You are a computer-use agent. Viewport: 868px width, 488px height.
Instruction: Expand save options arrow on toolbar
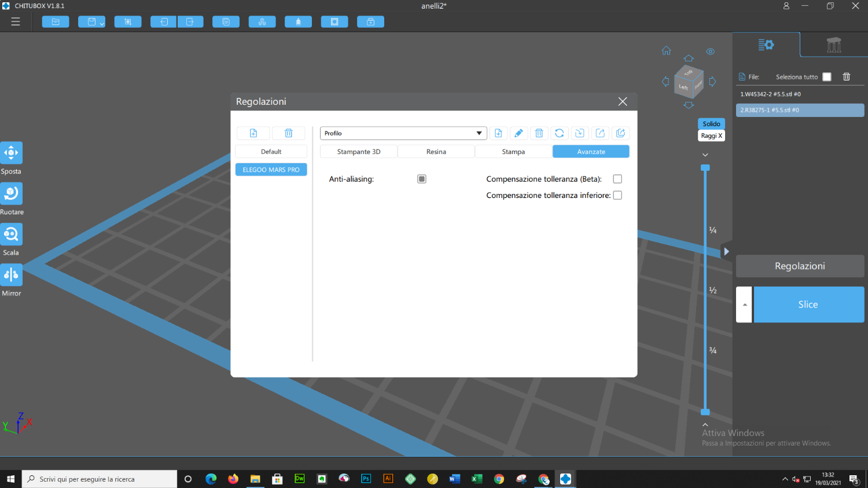(x=102, y=23)
